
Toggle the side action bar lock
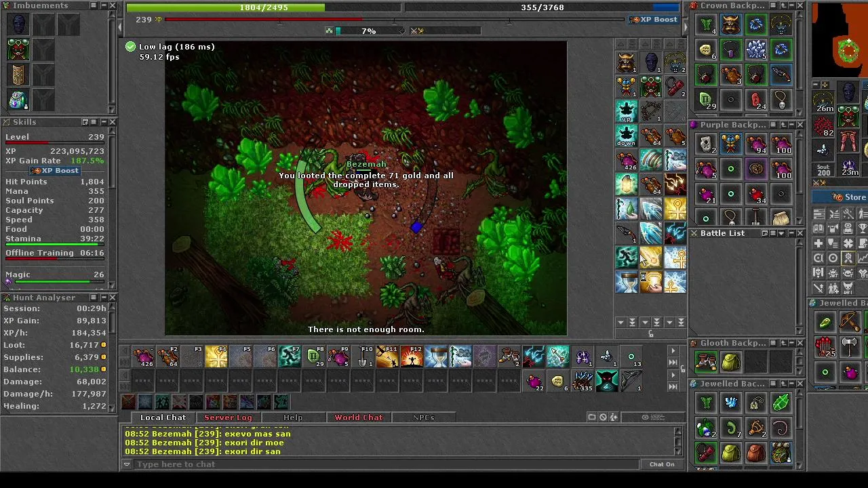[x=651, y=333]
